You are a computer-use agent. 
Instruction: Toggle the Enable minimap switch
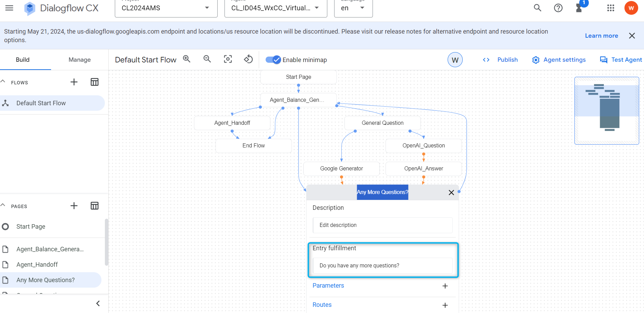pyautogui.click(x=273, y=60)
